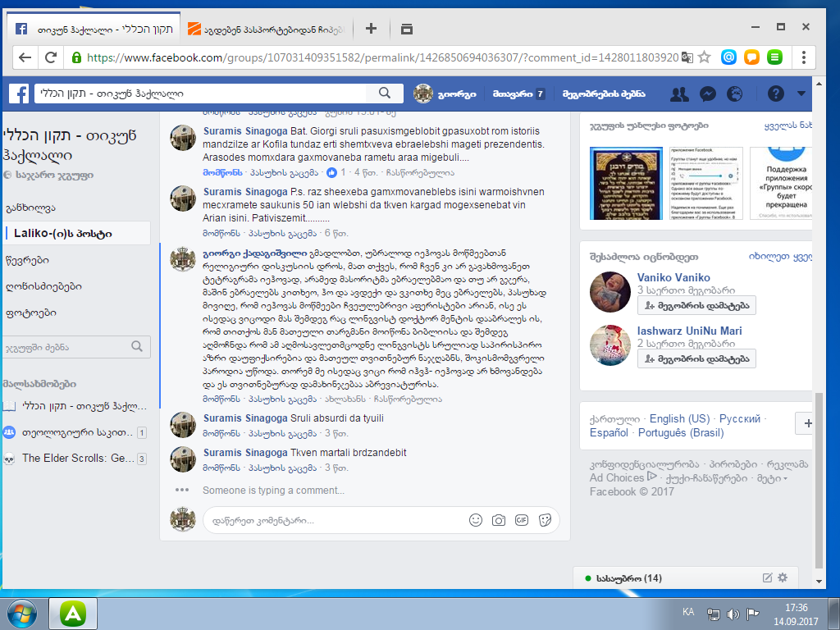Attach a photo with the camera icon
840x630 pixels.
point(499,520)
